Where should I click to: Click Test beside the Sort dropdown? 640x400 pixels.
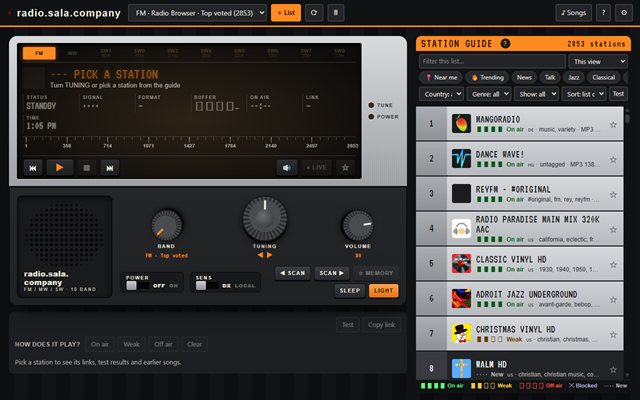618,94
